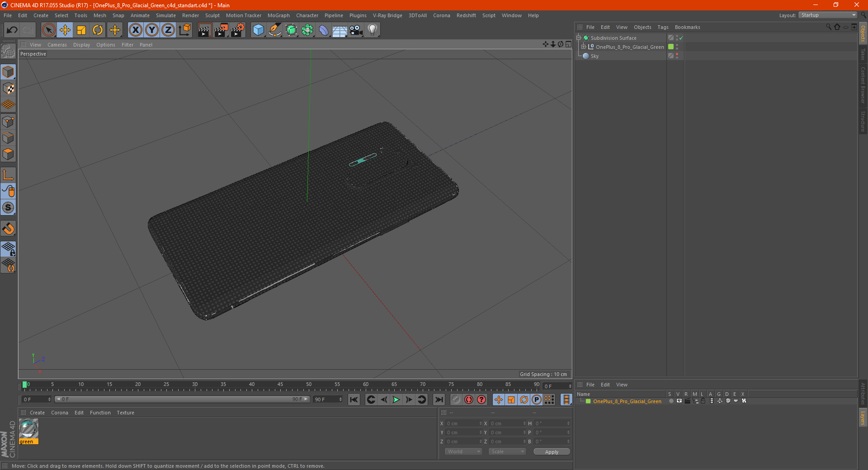
Task: Add a Camera object
Action: 356,30
